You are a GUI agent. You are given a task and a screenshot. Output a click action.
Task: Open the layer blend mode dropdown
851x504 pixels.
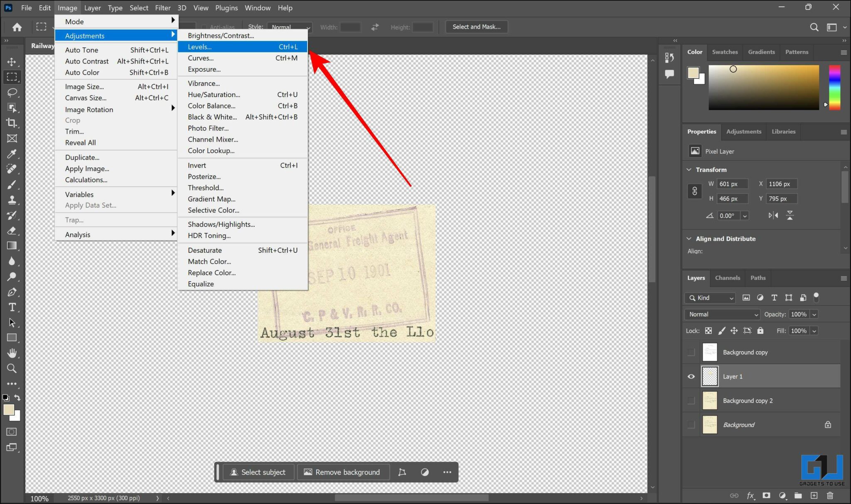pos(721,314)
